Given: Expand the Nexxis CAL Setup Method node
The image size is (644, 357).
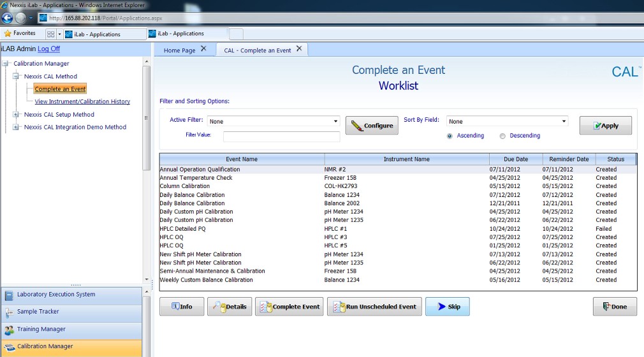Looking at the screenshot, I should pyautogui.click(x=15, y=115).
